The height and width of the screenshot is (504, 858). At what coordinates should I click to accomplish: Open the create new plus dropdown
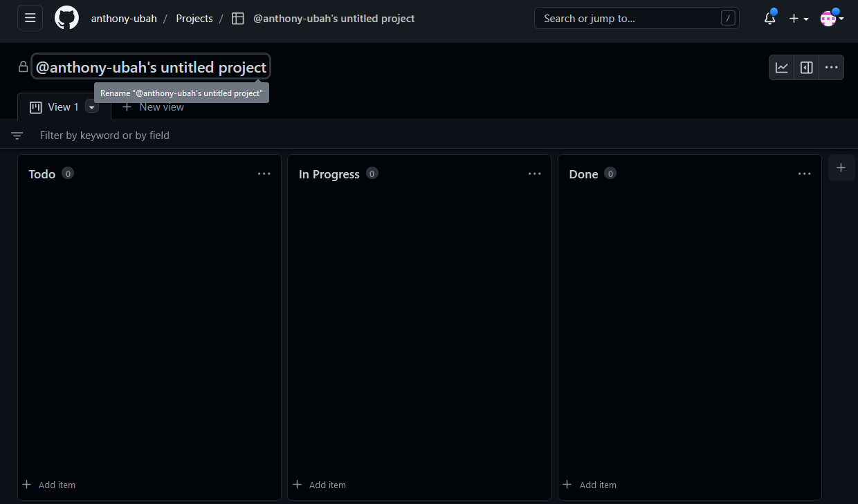coord(798,19)
